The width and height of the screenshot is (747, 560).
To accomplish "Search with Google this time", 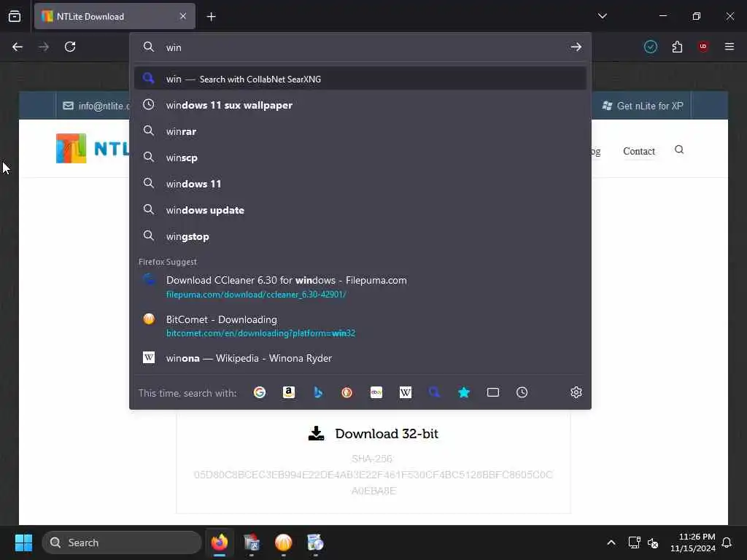I will (260, 392).
